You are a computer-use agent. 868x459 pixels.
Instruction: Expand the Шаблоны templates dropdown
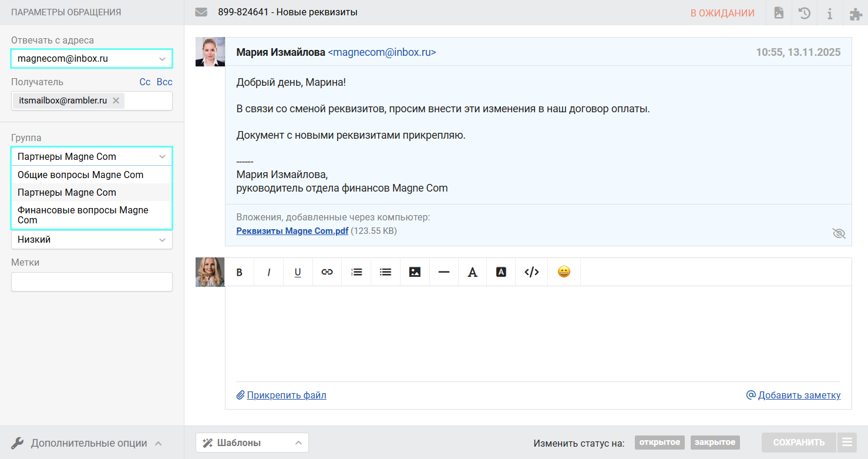click(x=252, y=443)
